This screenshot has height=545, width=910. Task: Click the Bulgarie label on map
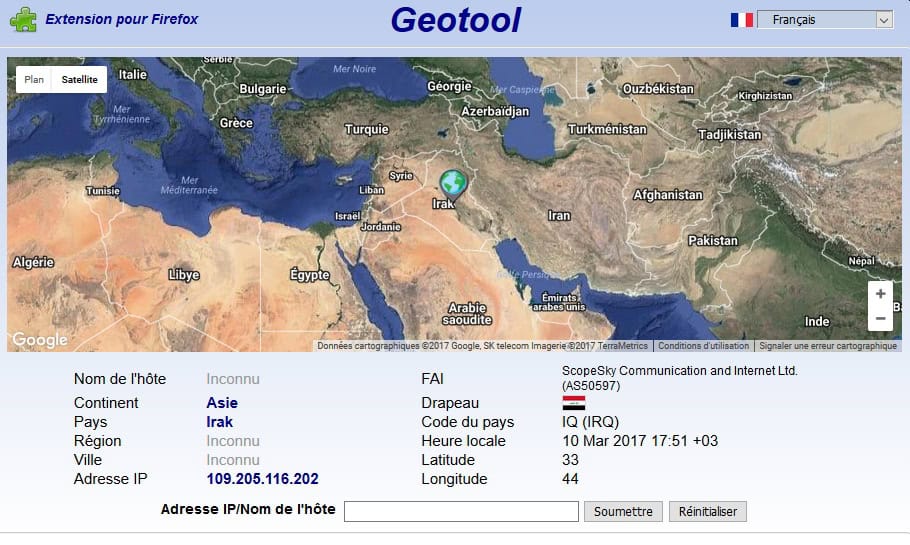point(263,89)
